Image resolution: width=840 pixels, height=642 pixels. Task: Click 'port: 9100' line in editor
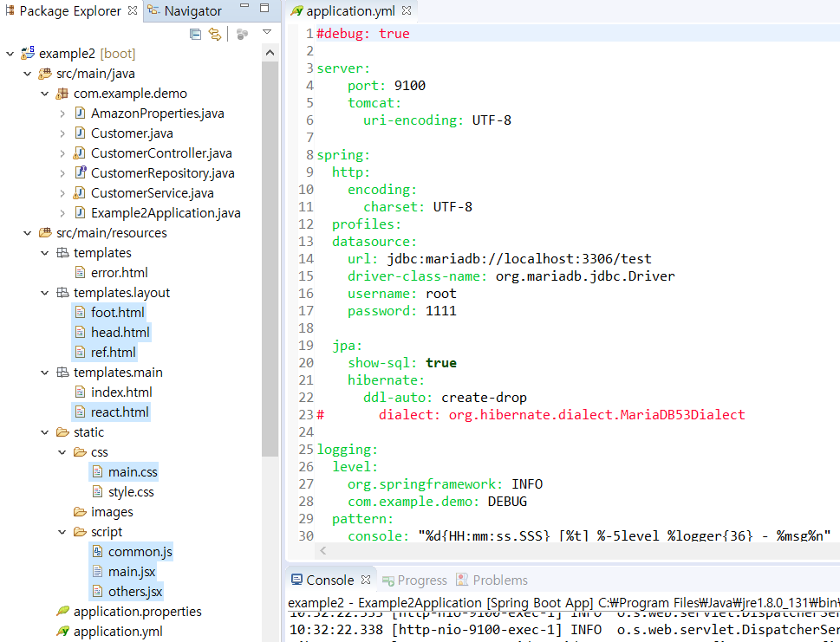pyautogui.click(x=387, y=86)
